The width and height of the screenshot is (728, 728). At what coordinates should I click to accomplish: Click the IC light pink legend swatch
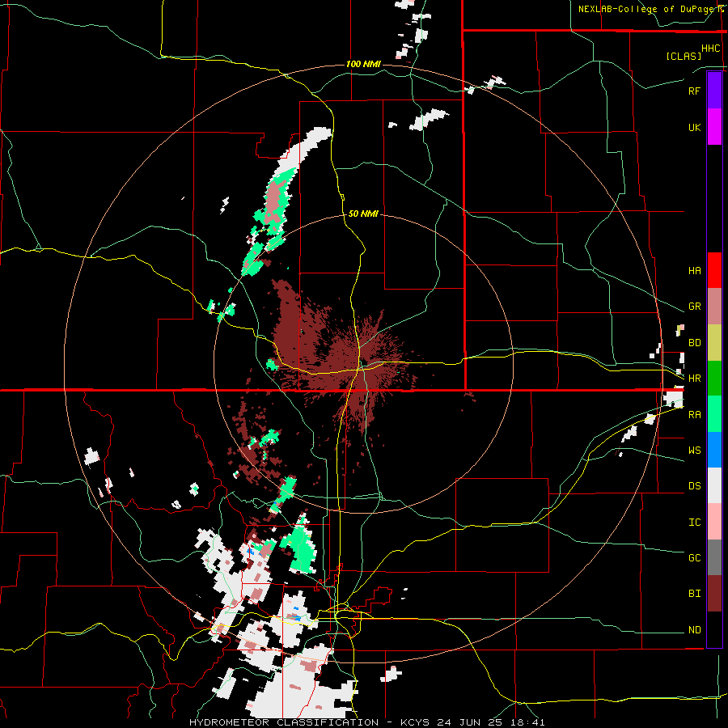pyautogui.click(x=714, y=522)
